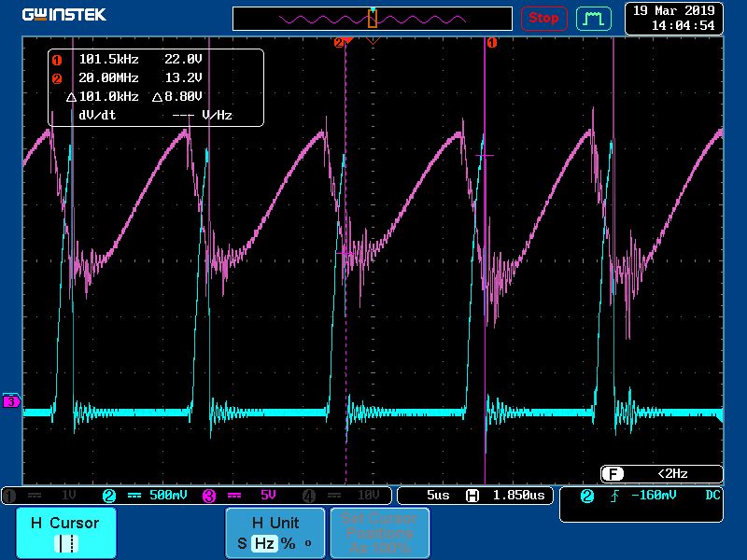Click the orange window box in overview bar
Image resolution: width=747 pixels, height=560 pixels.
[x=373, y=19]
